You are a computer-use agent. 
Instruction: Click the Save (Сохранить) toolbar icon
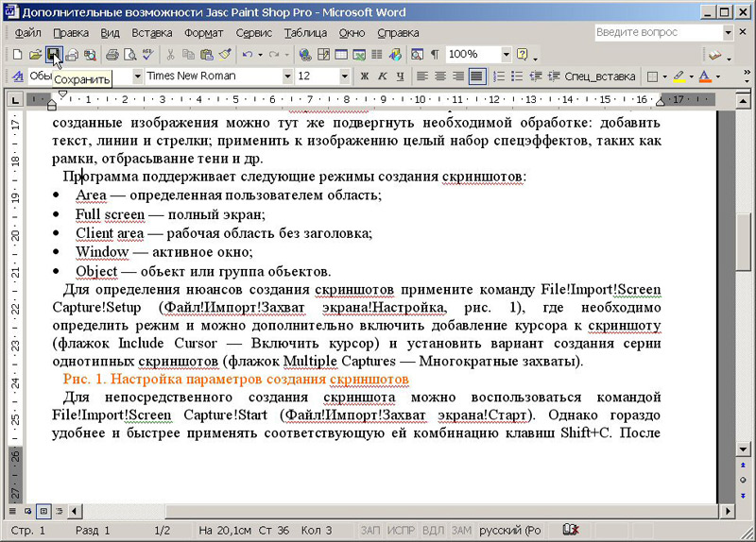point(53,55)
